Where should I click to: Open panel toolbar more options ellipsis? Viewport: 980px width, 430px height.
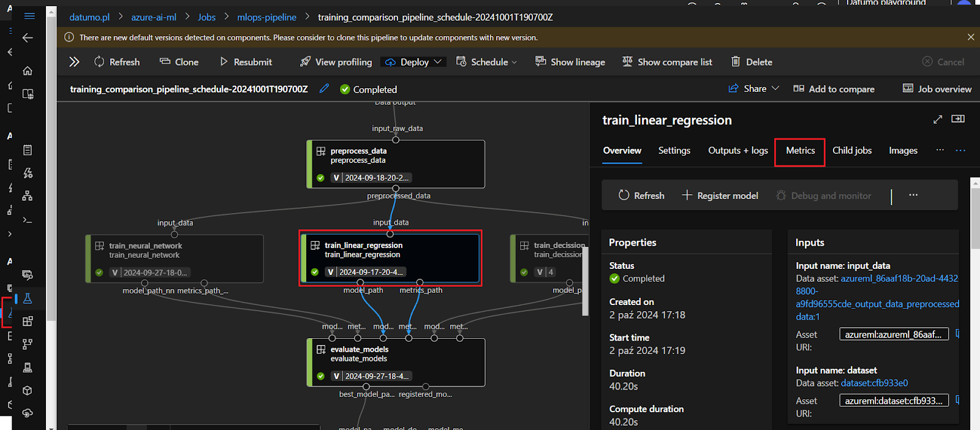[913, 195]
